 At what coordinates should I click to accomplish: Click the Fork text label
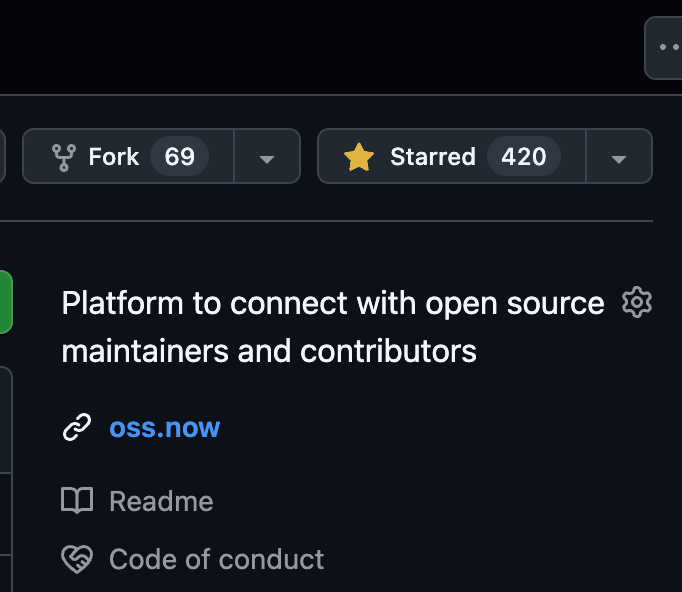(113, 157)
